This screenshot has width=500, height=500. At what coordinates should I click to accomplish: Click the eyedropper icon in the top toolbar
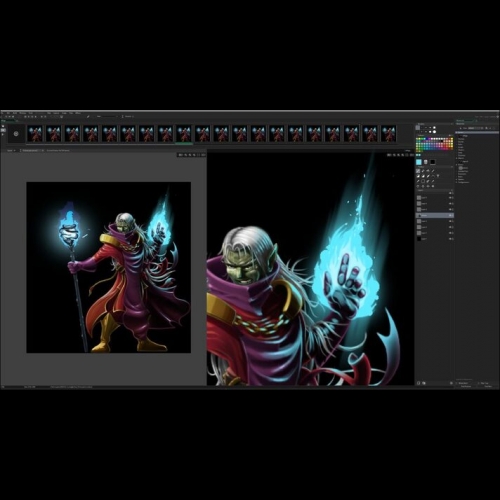point(88,117)
